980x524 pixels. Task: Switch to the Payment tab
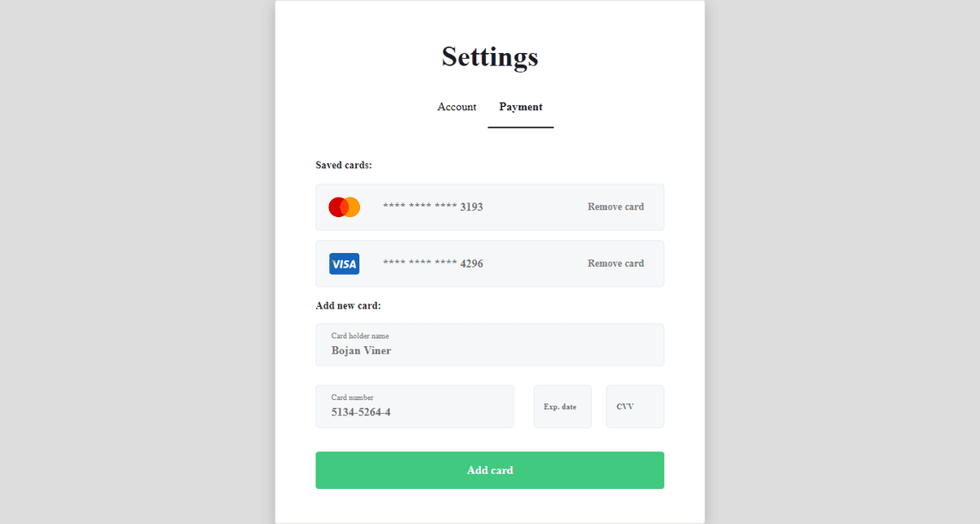point(521,107)
